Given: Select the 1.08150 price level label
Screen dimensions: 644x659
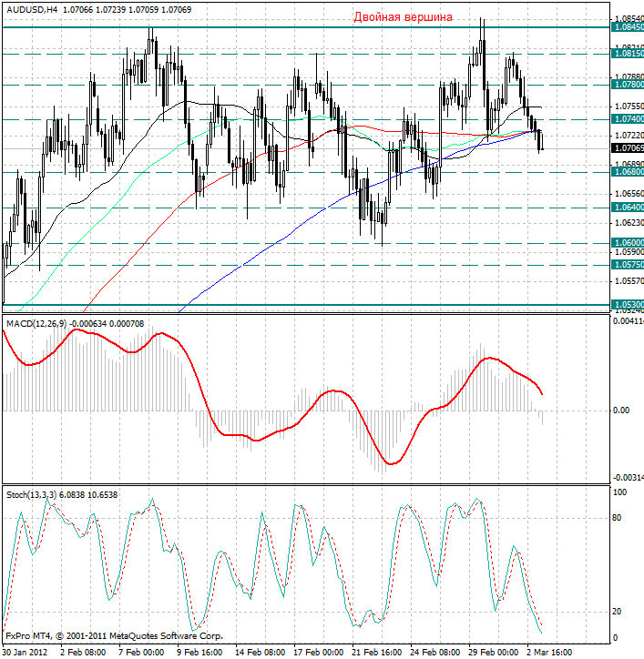Looking at the screenshot, I should (x=629, y=54).
